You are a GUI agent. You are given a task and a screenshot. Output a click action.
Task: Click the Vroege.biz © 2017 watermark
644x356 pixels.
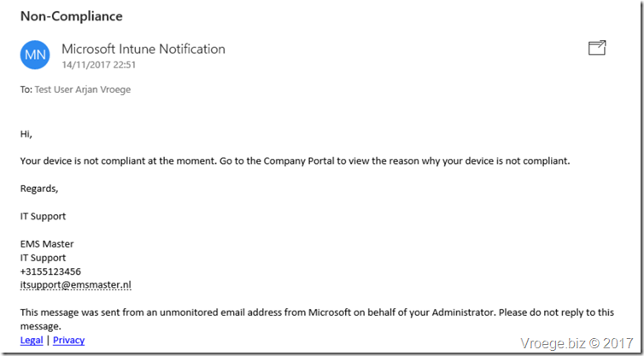pyautogui.click(x=577, y=343)
